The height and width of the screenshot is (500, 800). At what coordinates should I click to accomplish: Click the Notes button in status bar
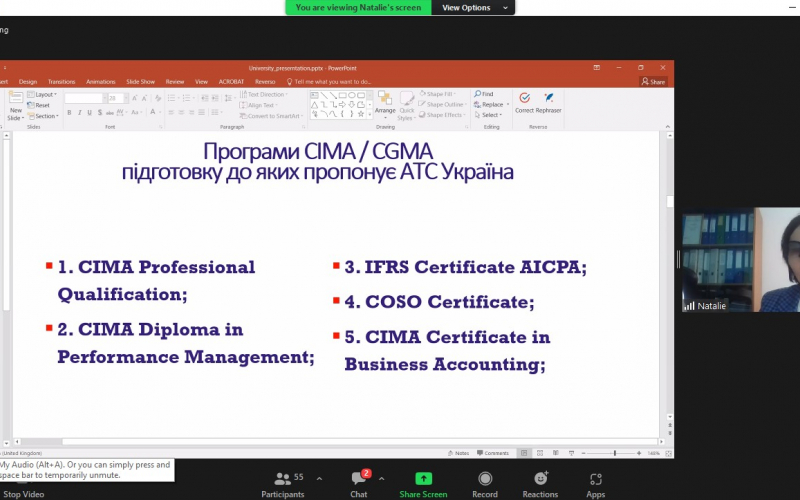(x=458, y=453)
